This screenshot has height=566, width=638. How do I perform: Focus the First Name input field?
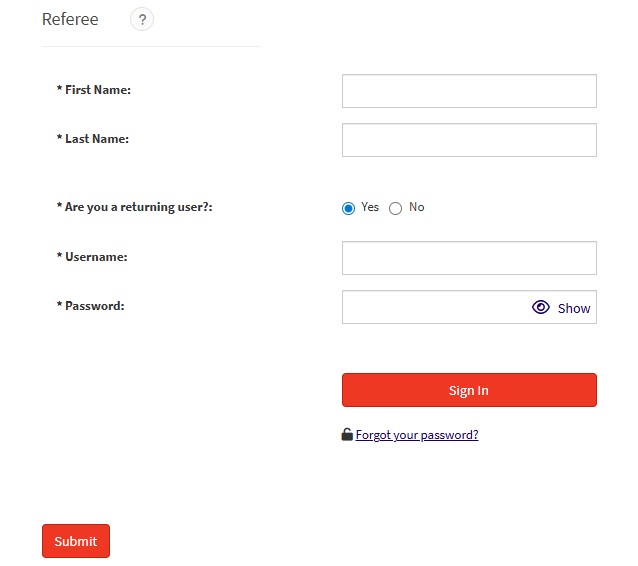pyautogui.click(x=469, y=91)
